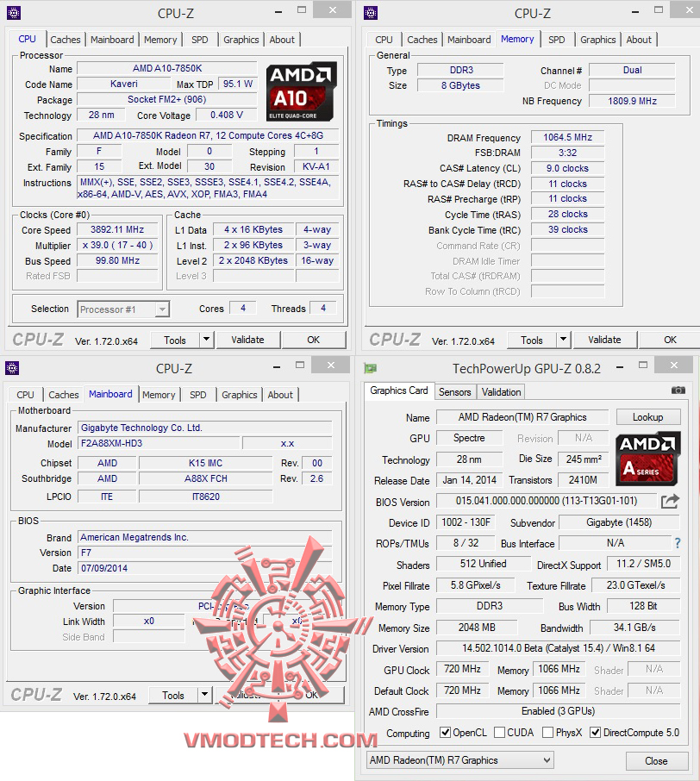Click the NB Frequency value 1809.9 MHz
Image resolution: width=700 pixels, height=781 pixels.
pos(632,101)
